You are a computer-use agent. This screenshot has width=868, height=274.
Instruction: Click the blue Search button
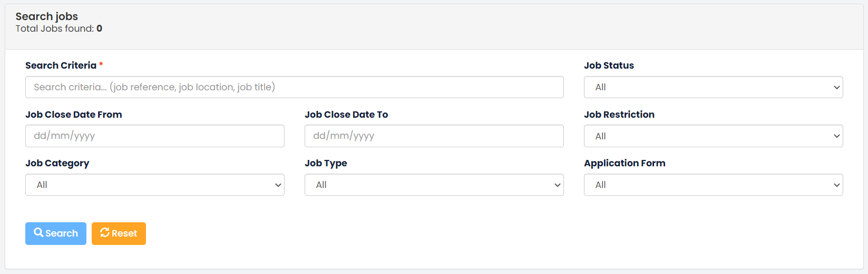point(56,233)
